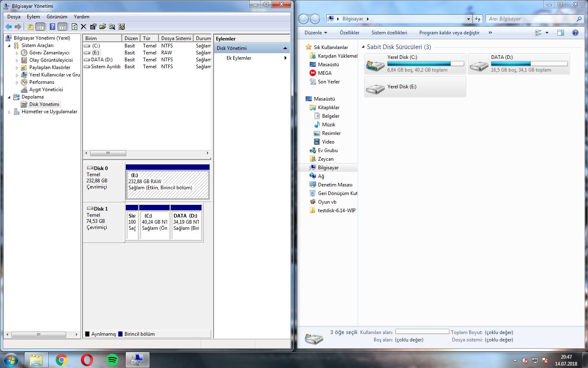This screenshot has height=368, width=588.
Task: Collapse the Sistem Araçları tree node
Action: (9, 45)
